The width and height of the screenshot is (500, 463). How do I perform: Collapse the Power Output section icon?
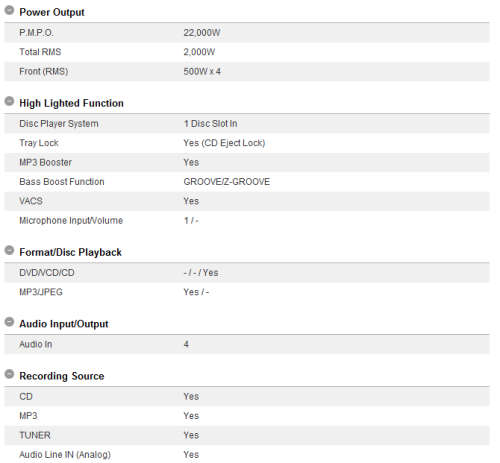click(x=9, y=10)
